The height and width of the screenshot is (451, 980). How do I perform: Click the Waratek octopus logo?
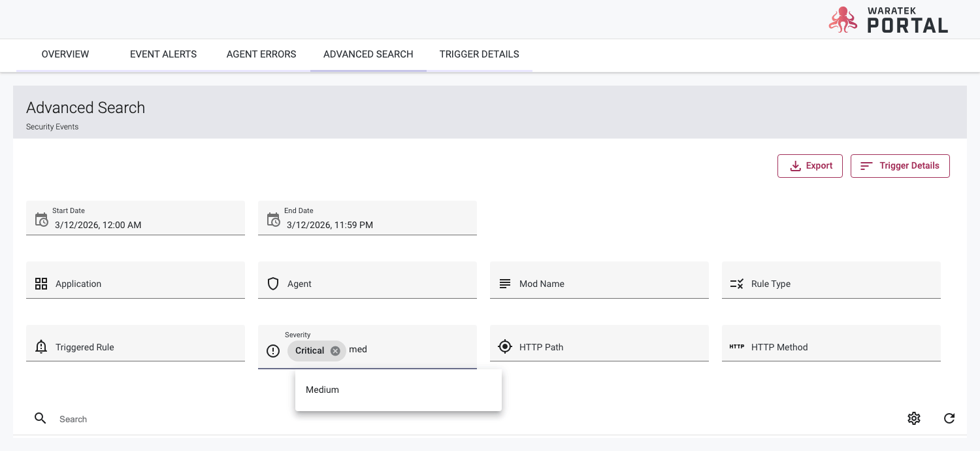[843, 20]
